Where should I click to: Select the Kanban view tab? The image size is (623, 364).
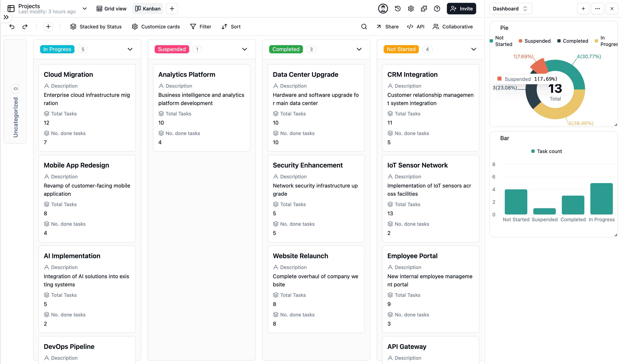pyautogui.click(x=147, y=8)
